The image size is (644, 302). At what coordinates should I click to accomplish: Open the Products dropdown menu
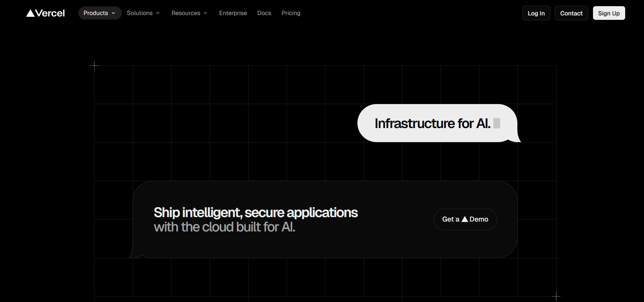[x=96, y=13]
